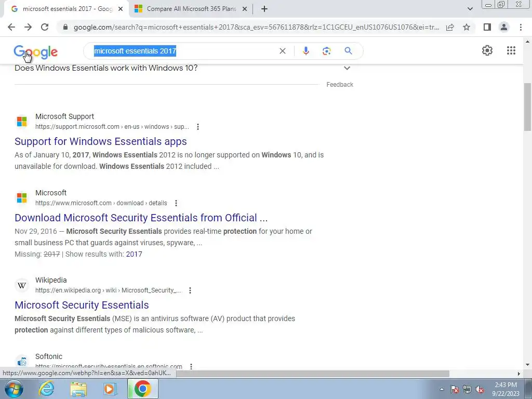Show hidden system tray icons
This screenshot has height=399, width=532.
click(x=442, y=389)
